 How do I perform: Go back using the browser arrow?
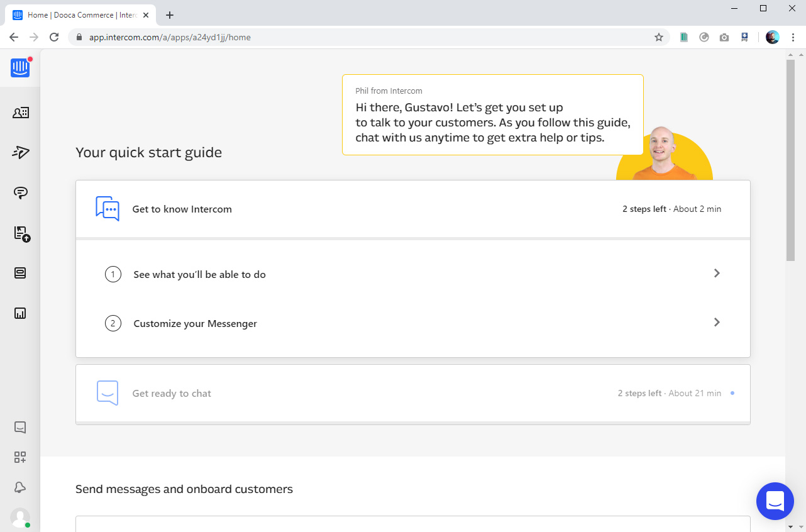14,37
